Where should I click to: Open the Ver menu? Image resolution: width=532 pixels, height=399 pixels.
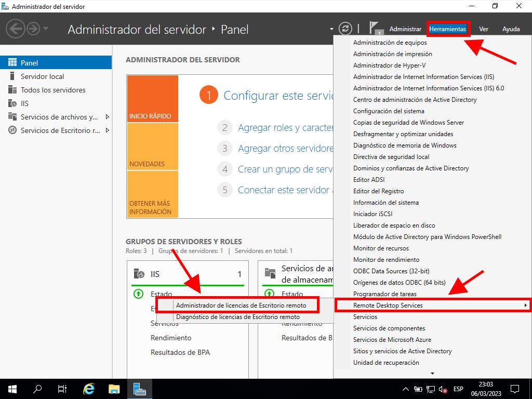(x=484, y=29)
